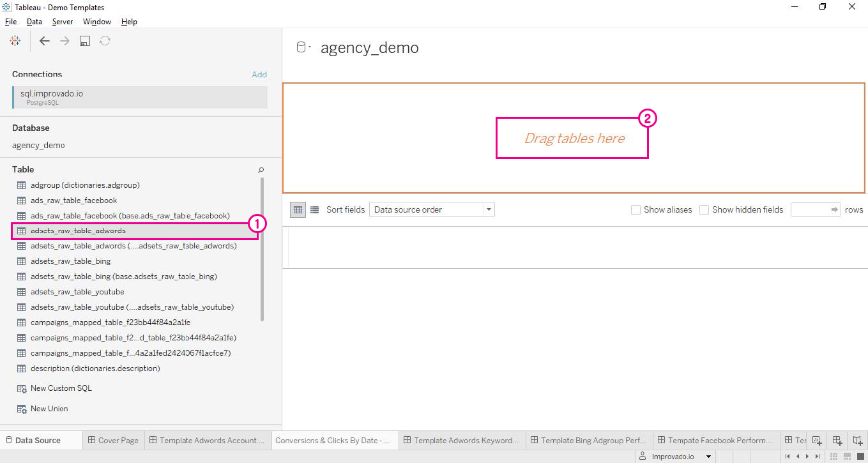Click the table list vertical scrollbar

pyautogui.click(x=262, y=249)
